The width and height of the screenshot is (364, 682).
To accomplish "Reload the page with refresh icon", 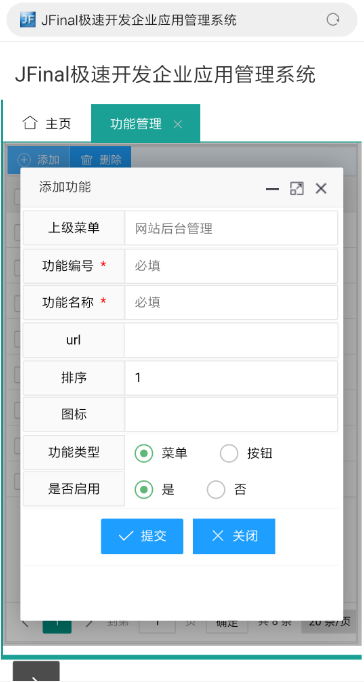I will pyautogui.click(x=333, y=20).
